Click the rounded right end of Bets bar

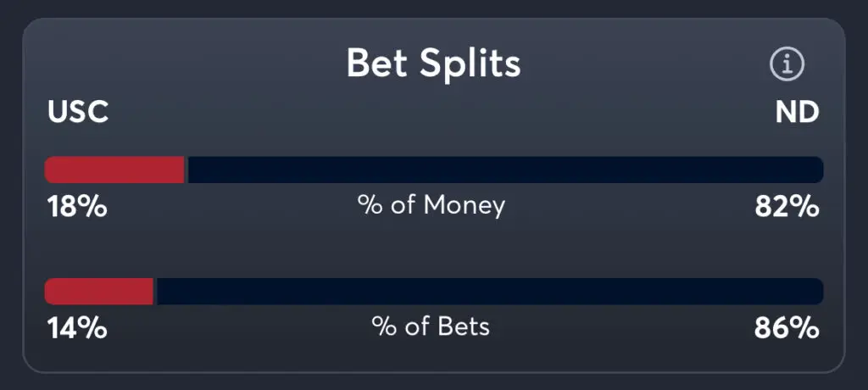817,292
